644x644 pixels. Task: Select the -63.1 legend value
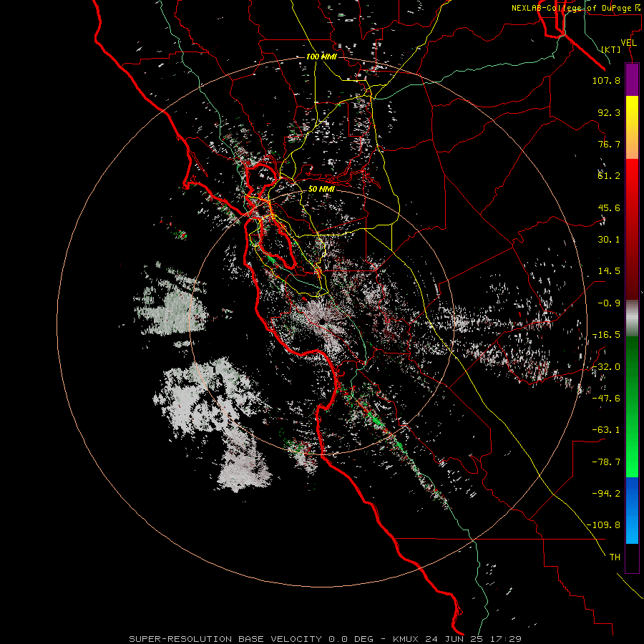tap(606, 430)
